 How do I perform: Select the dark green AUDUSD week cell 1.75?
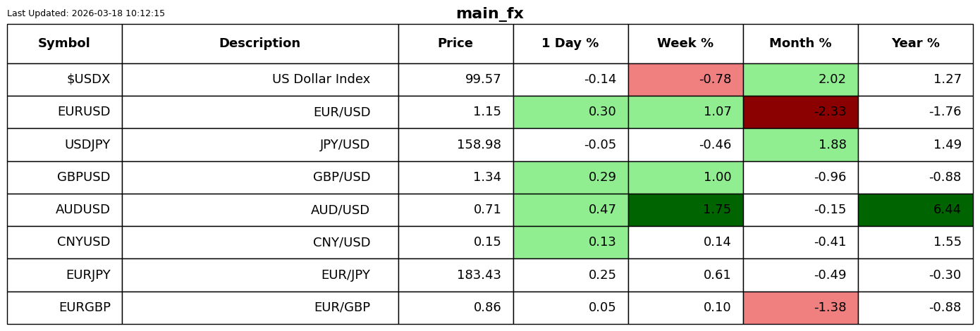(685, 210)
